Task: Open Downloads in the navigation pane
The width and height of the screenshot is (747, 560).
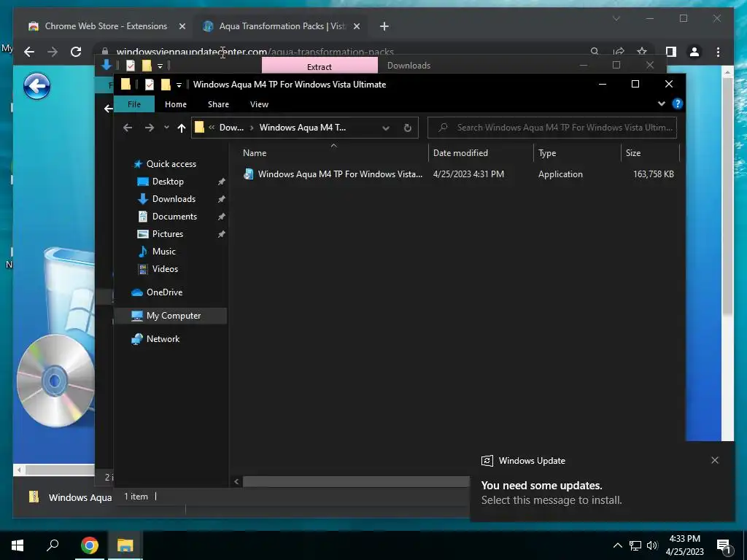Action: point(174,199)
